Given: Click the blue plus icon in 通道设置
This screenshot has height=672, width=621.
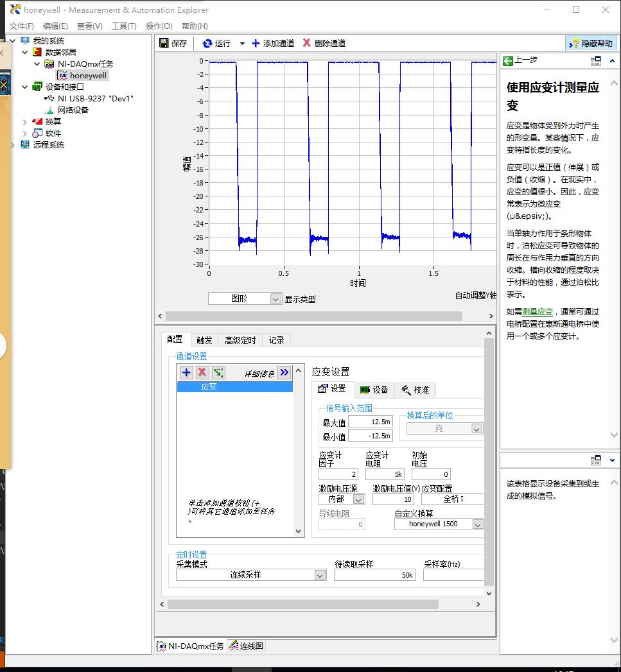Looking at the screenshot, I should [187, 372].
